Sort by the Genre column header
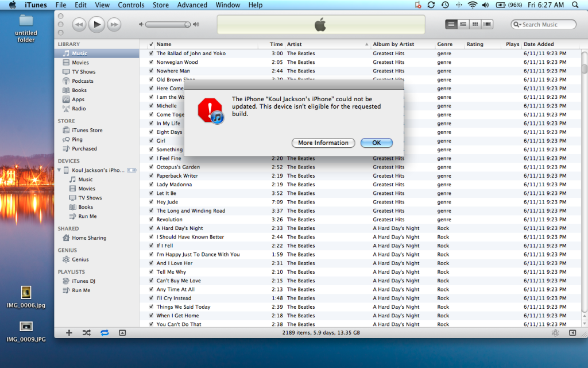This screenshot has height=368, width=588. pos(450,44)
